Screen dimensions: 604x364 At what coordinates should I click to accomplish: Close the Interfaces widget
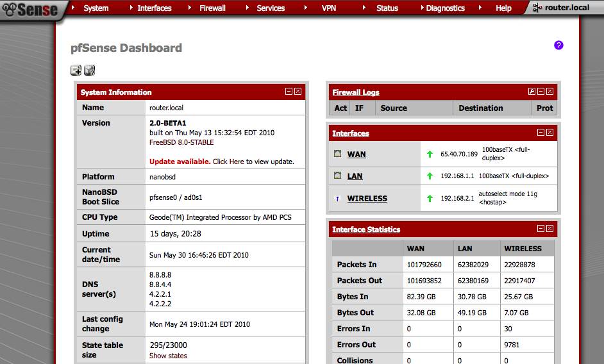(549, 133)
